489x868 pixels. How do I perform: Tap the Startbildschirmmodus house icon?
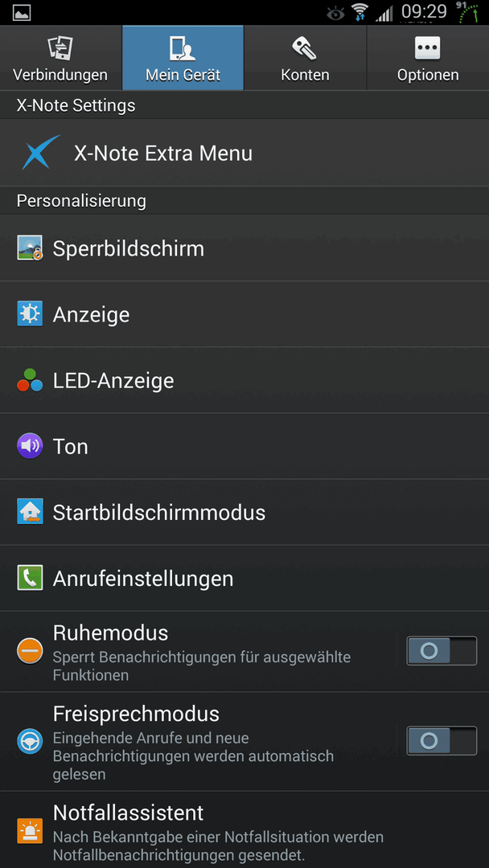point(30,512)
